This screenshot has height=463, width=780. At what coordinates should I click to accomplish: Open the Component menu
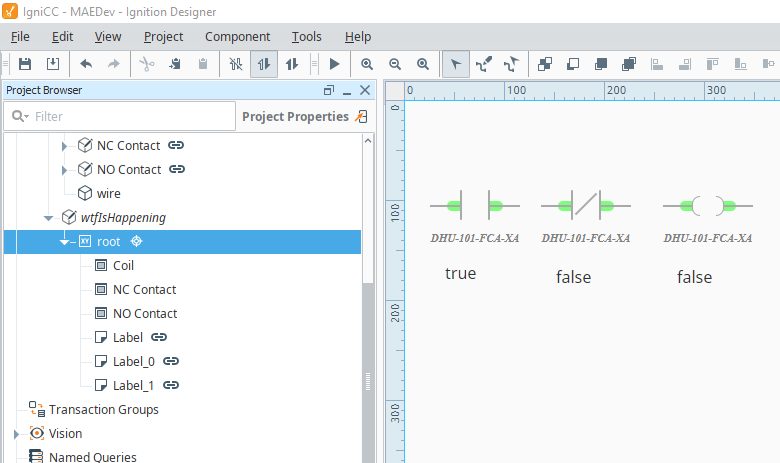click(238, 37)
